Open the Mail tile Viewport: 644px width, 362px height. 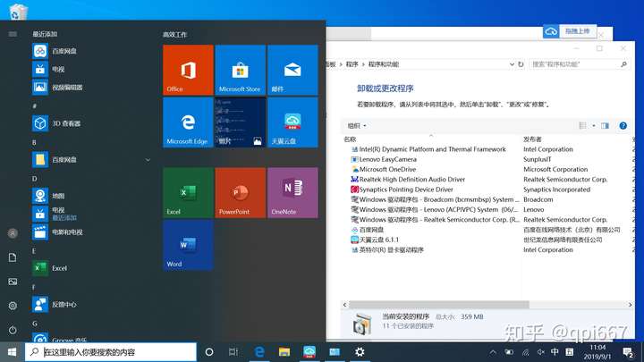click(292, 70)
